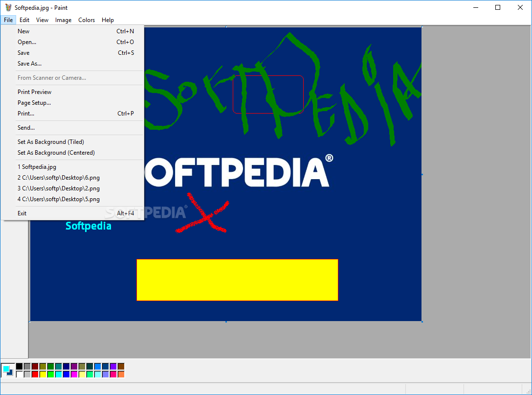Screen dimensions: 532x395
Task: Choose Print... menu entry
Action: pos(72,114)
